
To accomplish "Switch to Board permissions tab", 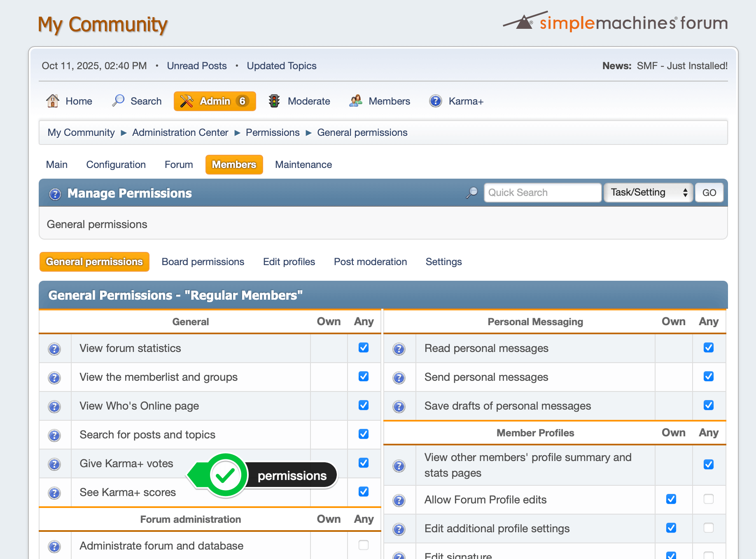I will tap(203, 262).
